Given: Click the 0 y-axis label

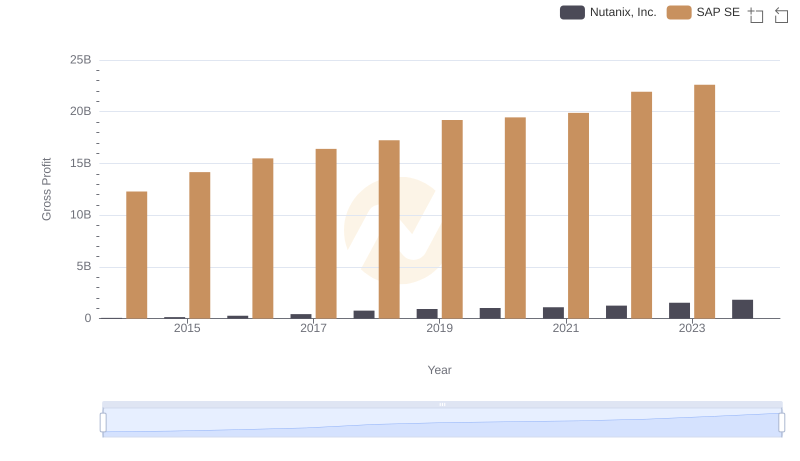Looking at the screenshot, I should click(88, 318).
